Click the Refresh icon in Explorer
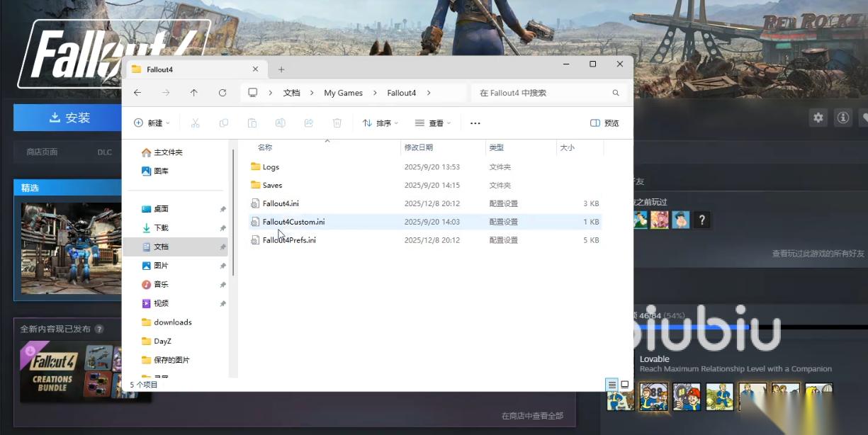 [x=222, y=93]
